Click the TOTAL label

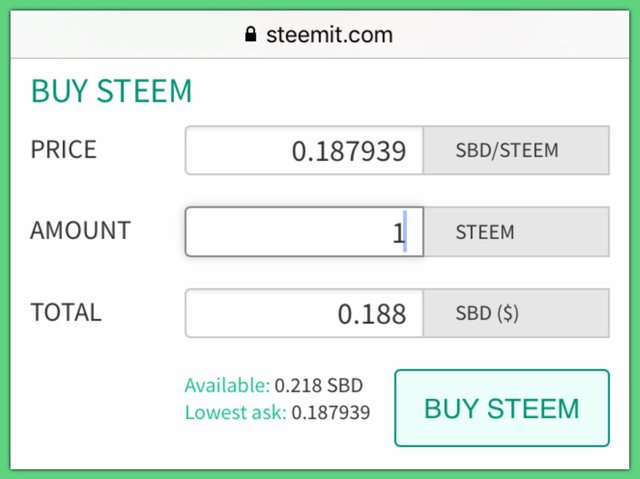tap(66, 313)
